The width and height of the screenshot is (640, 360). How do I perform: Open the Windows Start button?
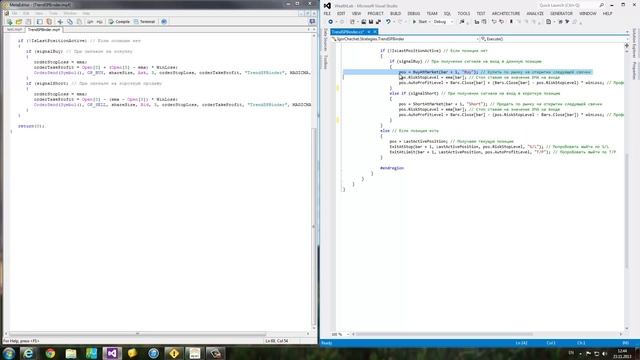pyautogui.click(x=9, y=353)
